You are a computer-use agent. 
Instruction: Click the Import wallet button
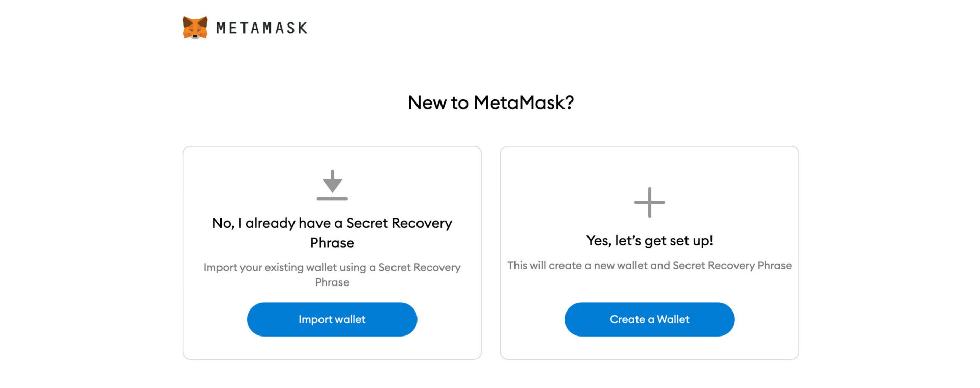click(x=332, y=319)
